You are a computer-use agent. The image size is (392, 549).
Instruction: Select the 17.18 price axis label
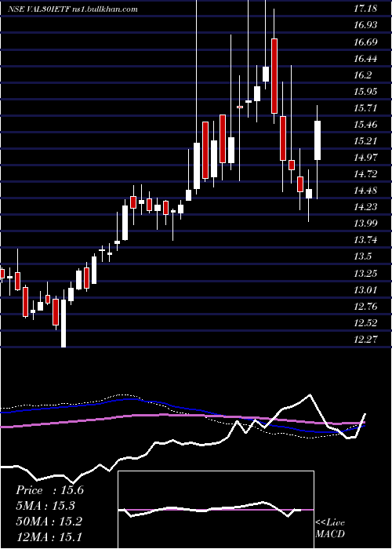click(x=365, y=9)
